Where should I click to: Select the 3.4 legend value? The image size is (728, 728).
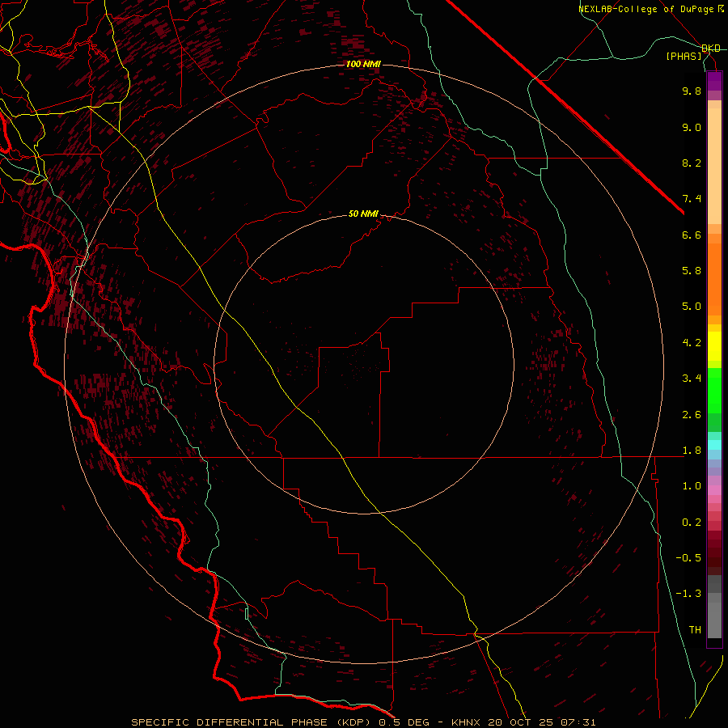(692, 379)
